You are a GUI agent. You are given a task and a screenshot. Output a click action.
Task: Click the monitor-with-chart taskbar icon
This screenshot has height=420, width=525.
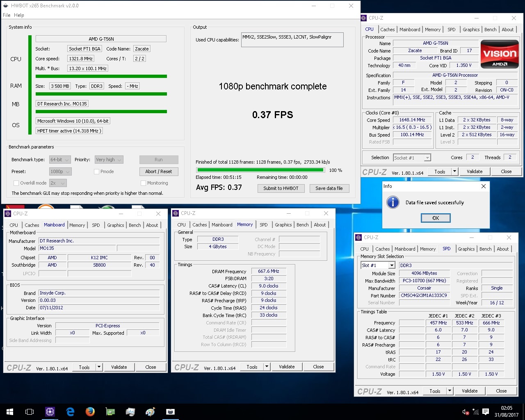(130, 411)
